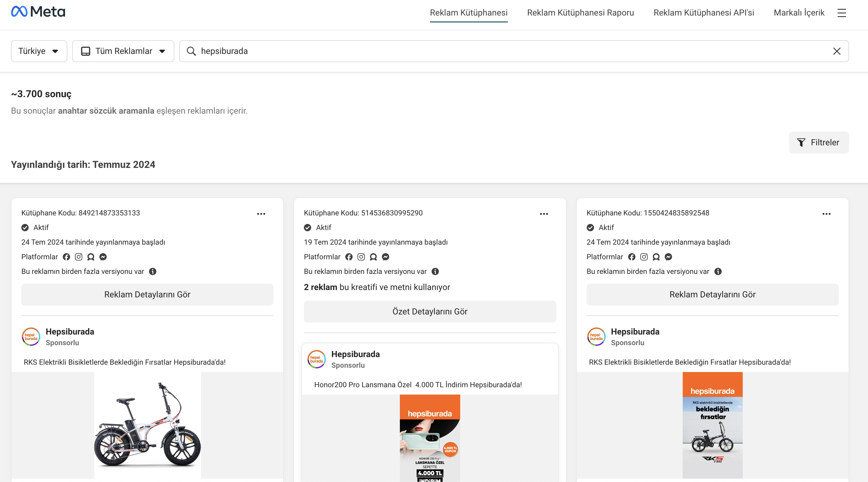The height and width of the screenshot is (482, 868).
Task: Click the Meta logo
Action: tap(38, 12)
